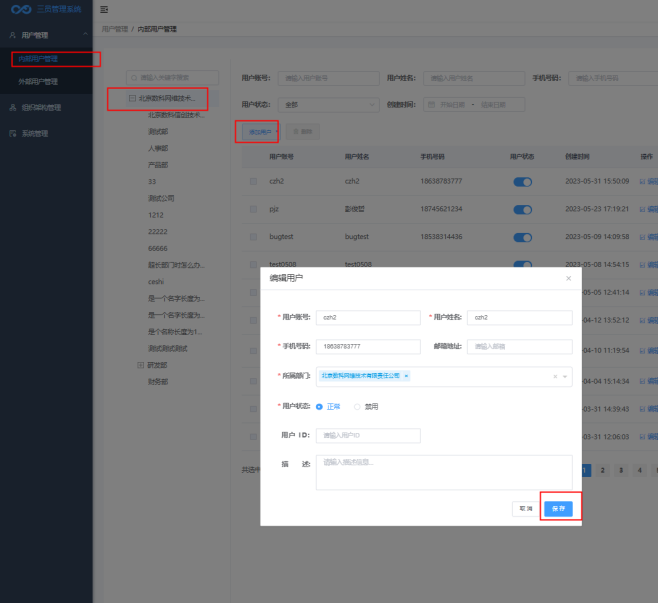Click the 保存 button in the dialog
Image resolution: width=658 pixels, height=603 pixels.
[x=559, y=508]
